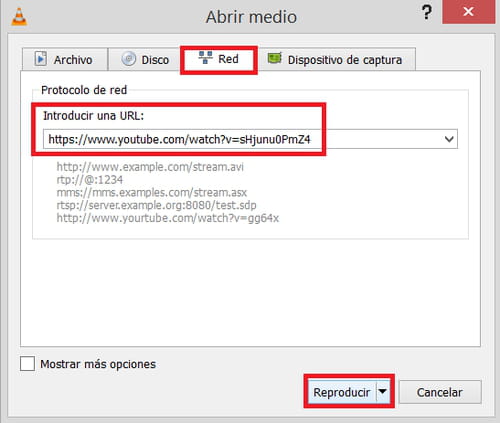Click the Protocolo de red group label
Screen dimensions: 500x423
coord(84,90)
